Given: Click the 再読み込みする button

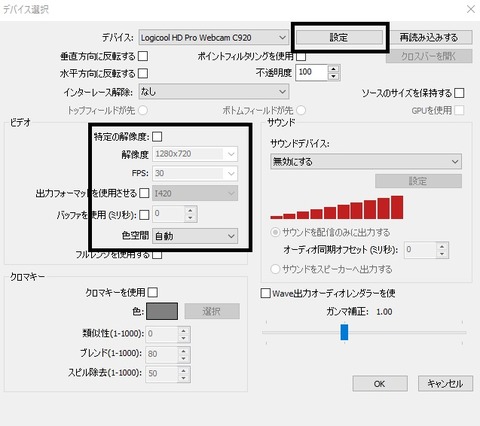Looking at the screenshot, I should click(x=429, y=37).
